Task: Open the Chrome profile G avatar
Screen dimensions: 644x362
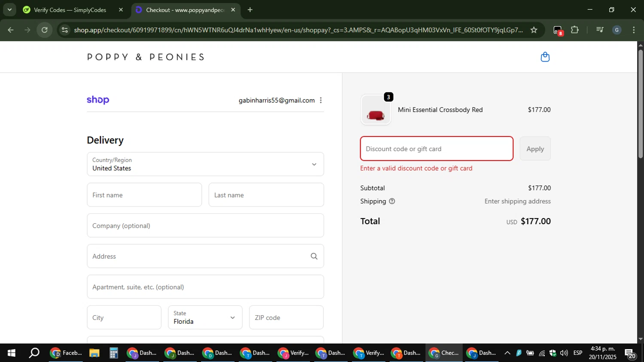Action: [x=617, y=30]
